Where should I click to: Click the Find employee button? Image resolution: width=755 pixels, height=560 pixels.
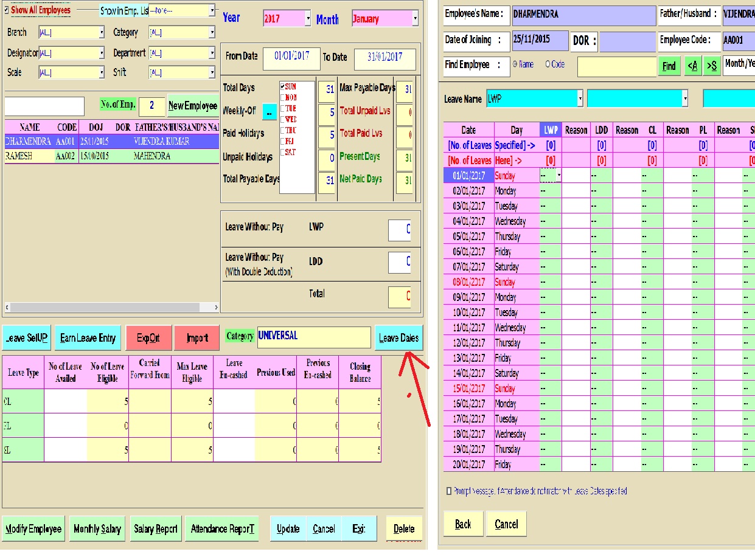[669, 66]
